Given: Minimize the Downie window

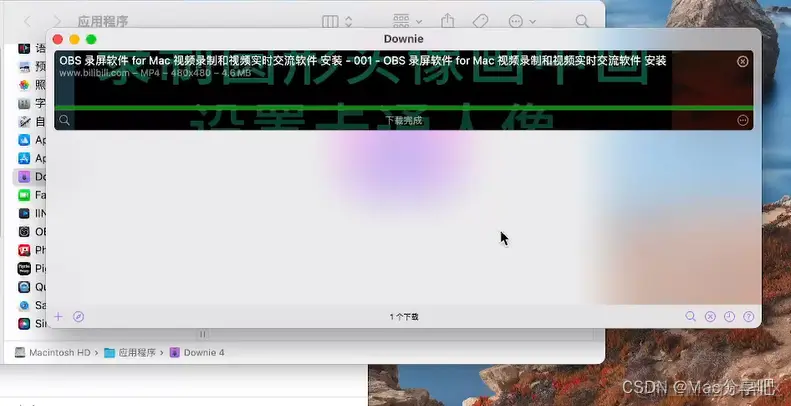Looking at the screenshot, I should tap(74, 39).
